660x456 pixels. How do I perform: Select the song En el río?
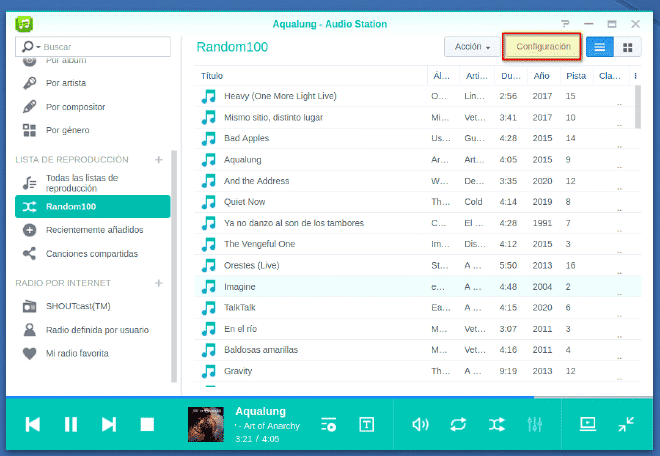point(418,329)
